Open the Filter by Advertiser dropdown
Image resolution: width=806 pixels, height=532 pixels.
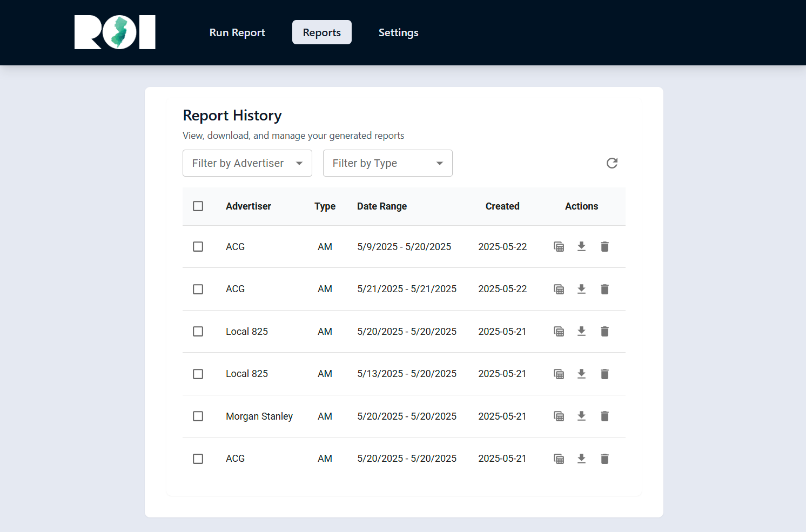tap(247, 163)
